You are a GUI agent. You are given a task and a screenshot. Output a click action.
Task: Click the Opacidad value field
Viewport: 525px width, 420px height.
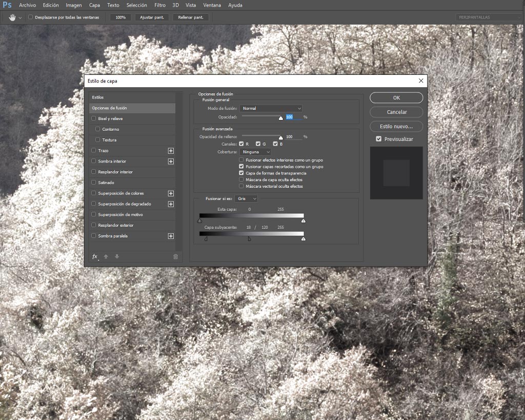coord(293,117)
